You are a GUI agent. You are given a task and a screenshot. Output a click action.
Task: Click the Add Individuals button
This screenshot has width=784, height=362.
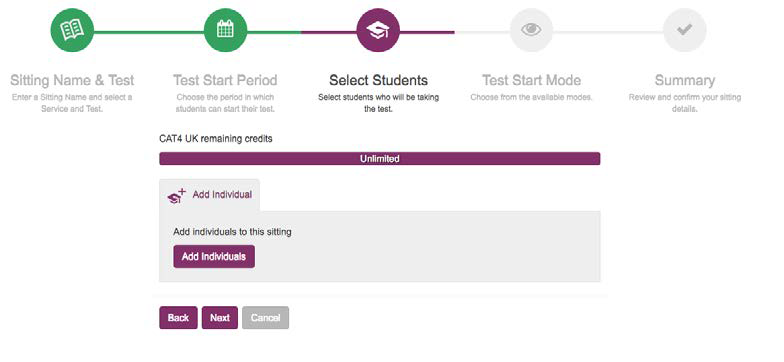214,256
